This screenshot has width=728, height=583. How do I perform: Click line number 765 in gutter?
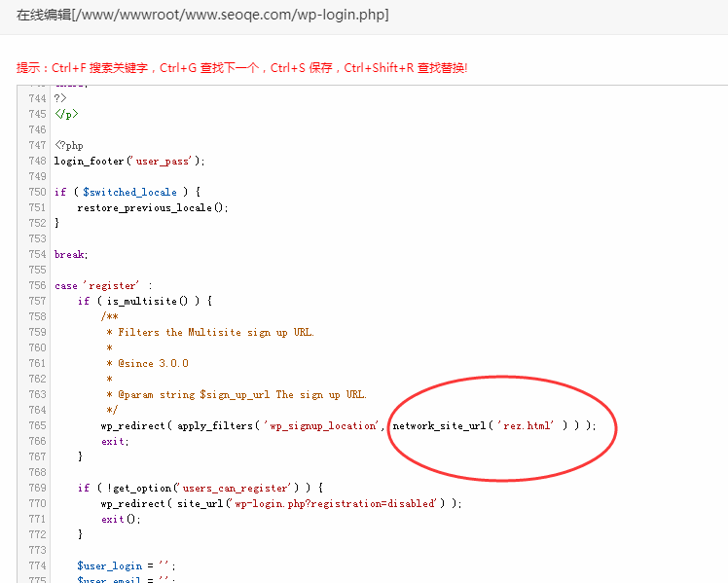point(37,425)
